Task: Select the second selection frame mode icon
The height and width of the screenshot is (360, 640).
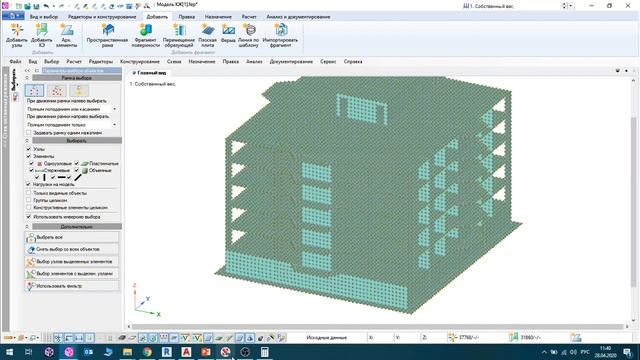Action: [57, 90]
